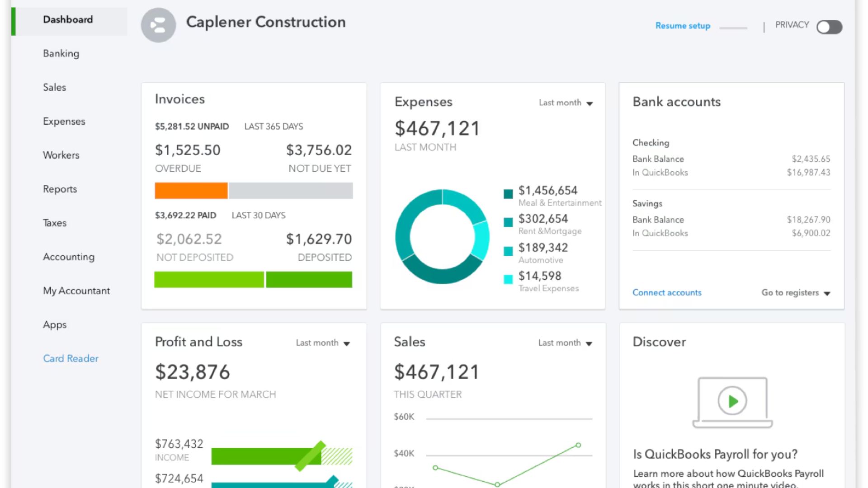Open Apps in the sidebar
Viewport: 868px width, 488px height.
[x=55, y=324]
